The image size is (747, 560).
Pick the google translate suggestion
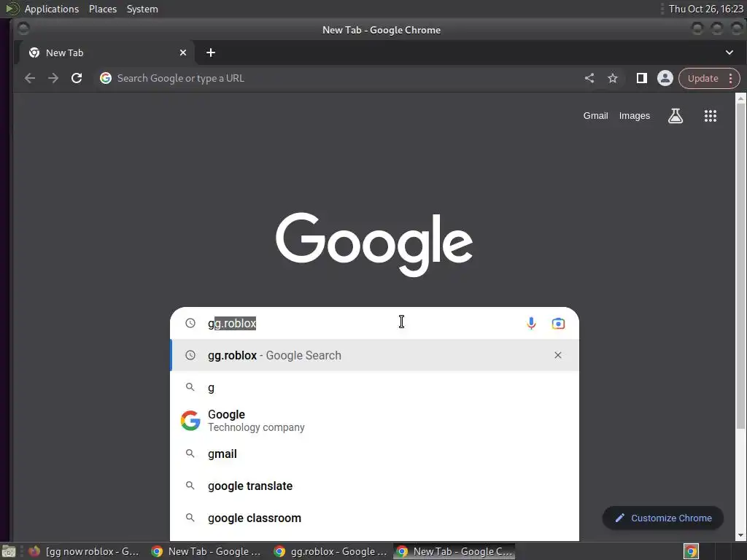point(374,486)
